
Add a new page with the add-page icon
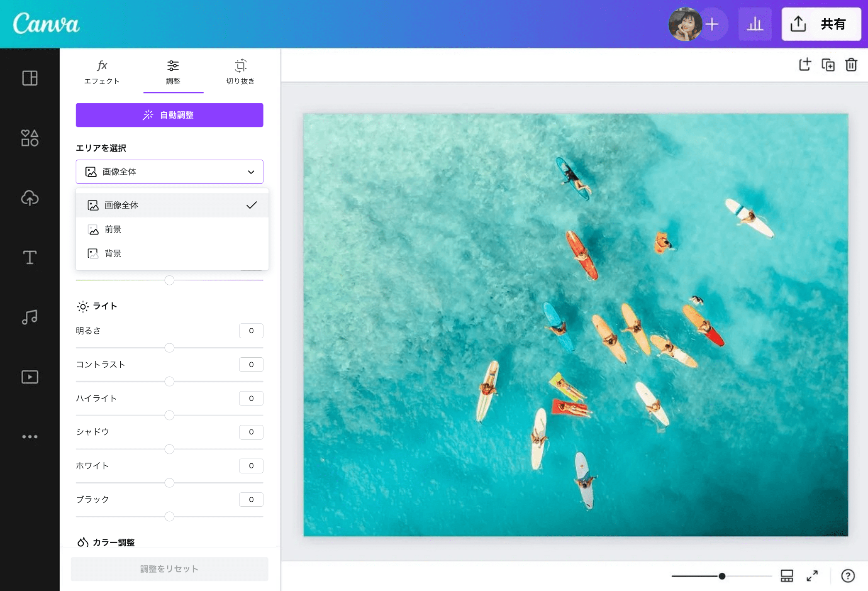805,64
